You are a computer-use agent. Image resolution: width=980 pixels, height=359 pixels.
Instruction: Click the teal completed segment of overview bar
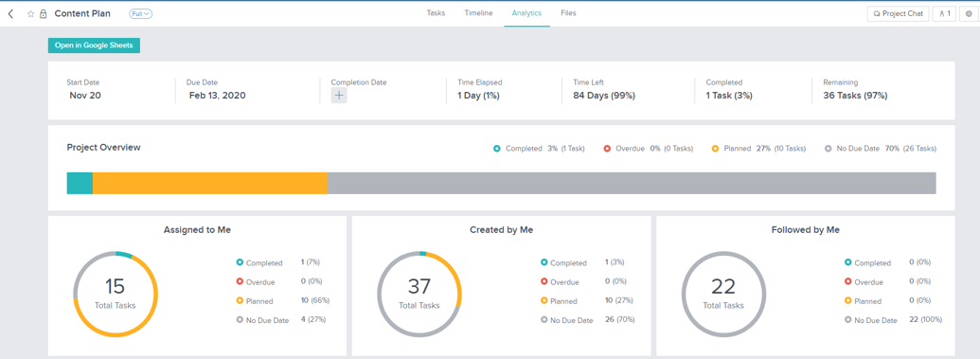pos(80,183)
